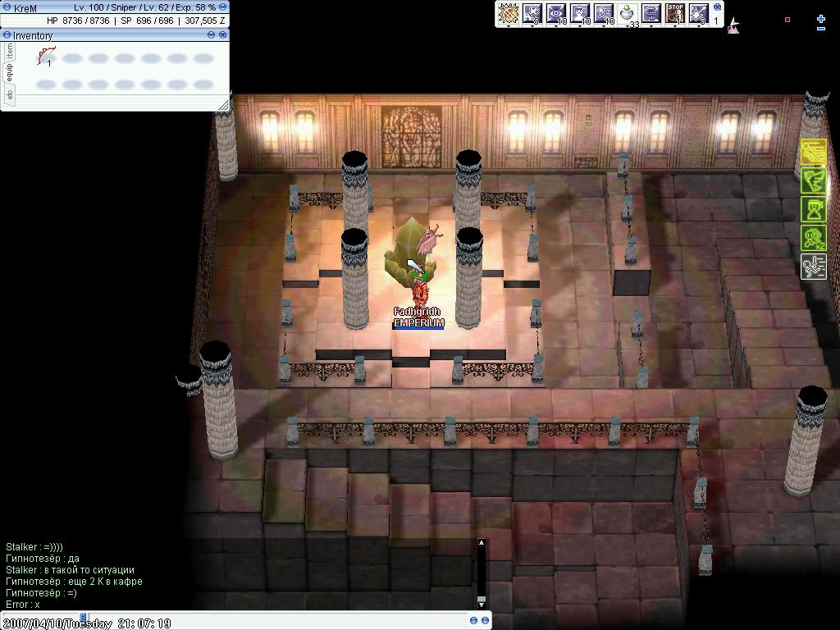Click the green x2 running figure status icon

click(814, 238)
